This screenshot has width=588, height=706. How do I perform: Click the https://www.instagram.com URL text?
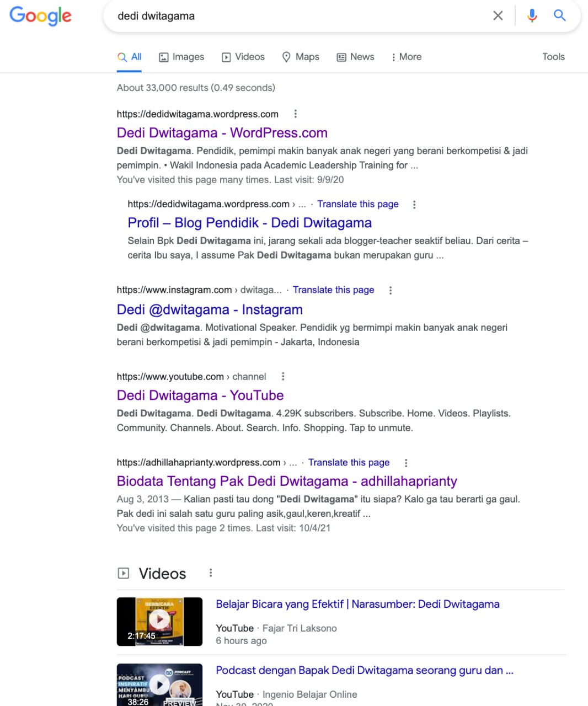coord(174,290)
